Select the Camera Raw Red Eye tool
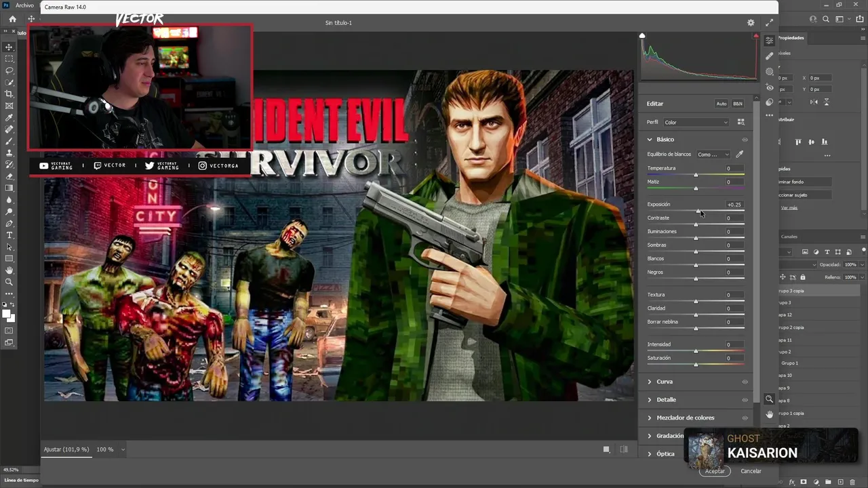Image resolution: width=868 pixels, height=488 pixels. [x=769, y=87]
